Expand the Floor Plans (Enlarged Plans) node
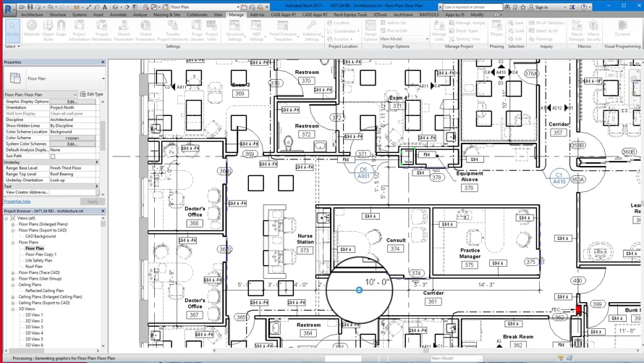 [13, 225]
